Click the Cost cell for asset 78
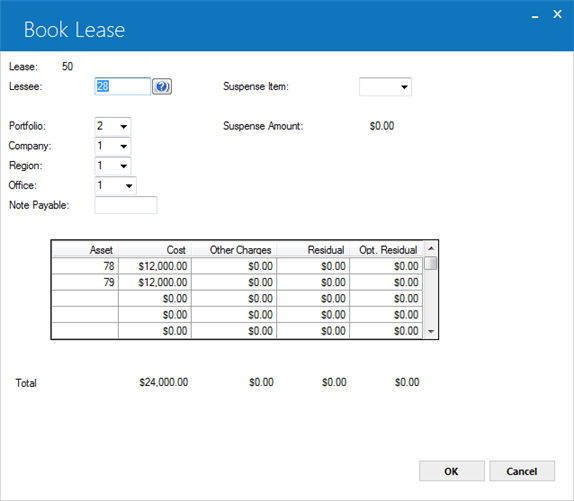The image size is (574, 501). [155, 266]
